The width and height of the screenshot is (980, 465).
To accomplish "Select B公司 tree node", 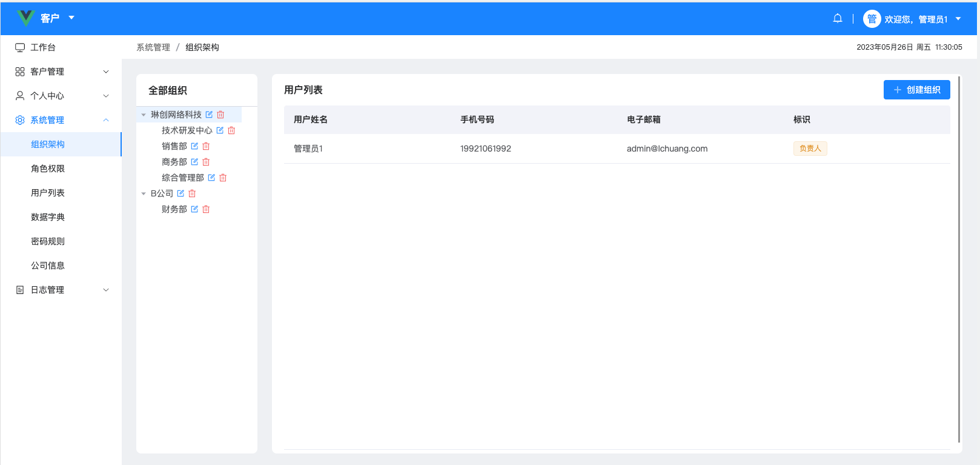I will pyautogui.click(x=162, y=193).
